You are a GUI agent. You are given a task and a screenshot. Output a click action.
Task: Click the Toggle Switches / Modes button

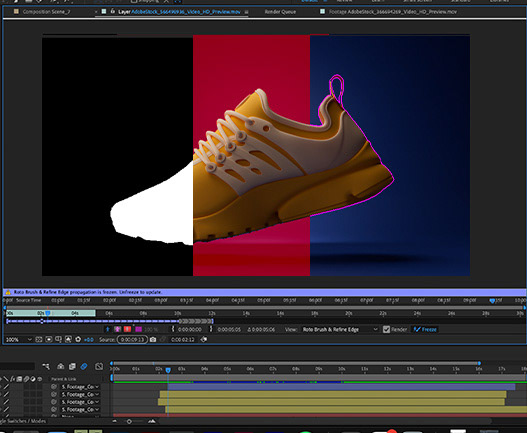(23, 421)
